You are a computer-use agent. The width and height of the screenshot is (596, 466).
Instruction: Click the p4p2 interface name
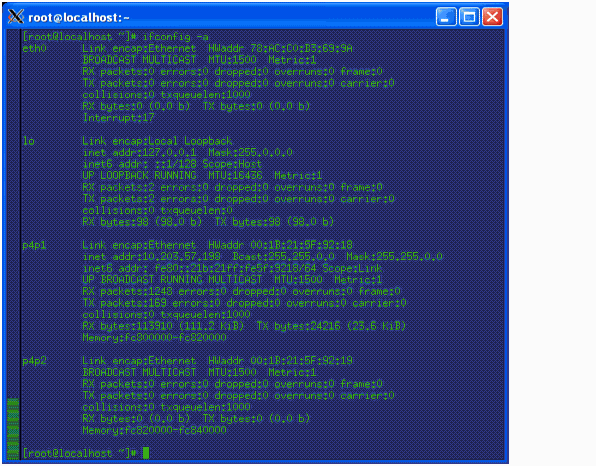click(34, 361)
